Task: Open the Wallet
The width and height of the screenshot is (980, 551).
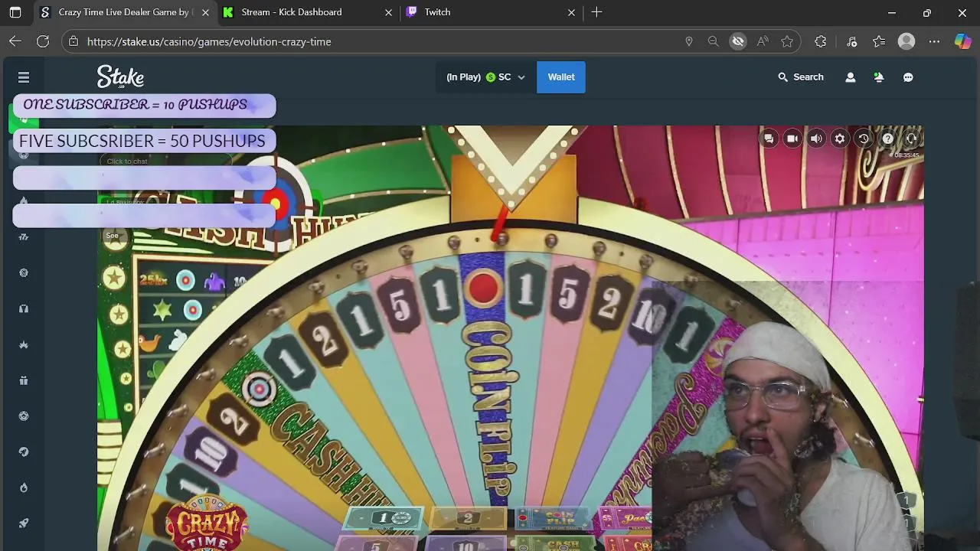Action: point(560,77)
